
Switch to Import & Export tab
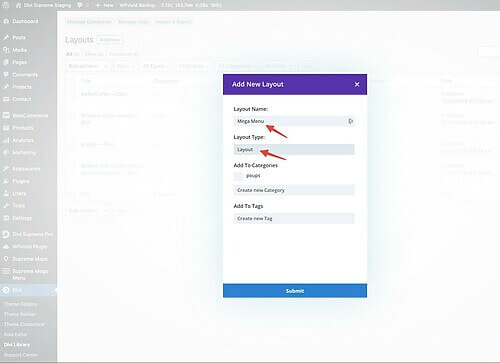tap(173, 22)
